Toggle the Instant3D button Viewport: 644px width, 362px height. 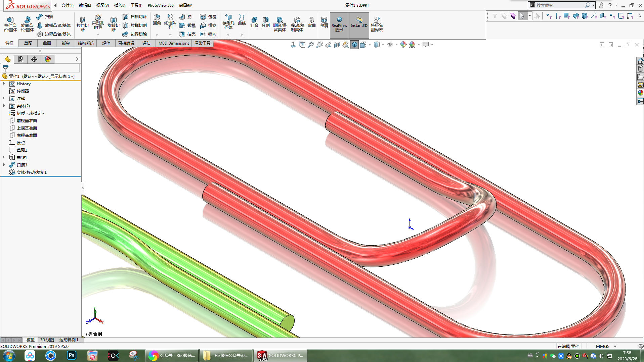(359, 25)
